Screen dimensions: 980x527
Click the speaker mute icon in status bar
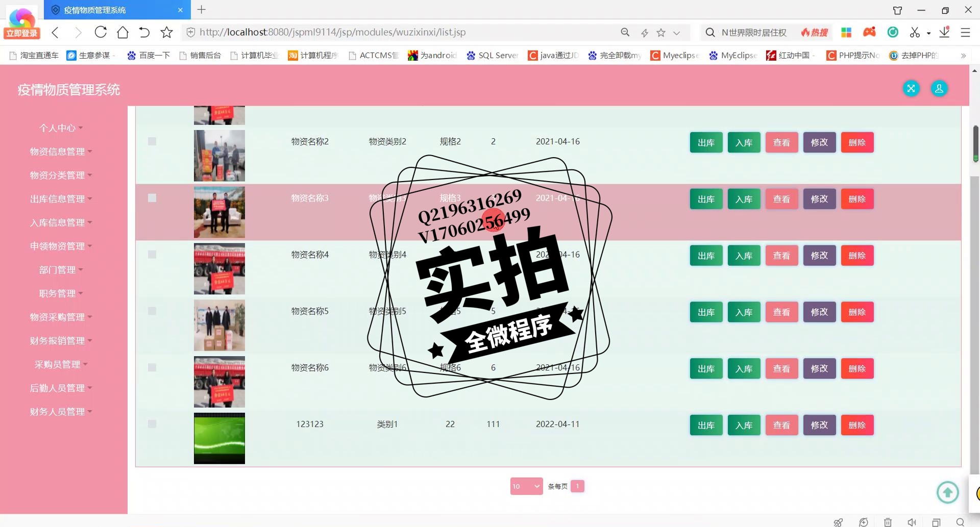click(912, 522)
